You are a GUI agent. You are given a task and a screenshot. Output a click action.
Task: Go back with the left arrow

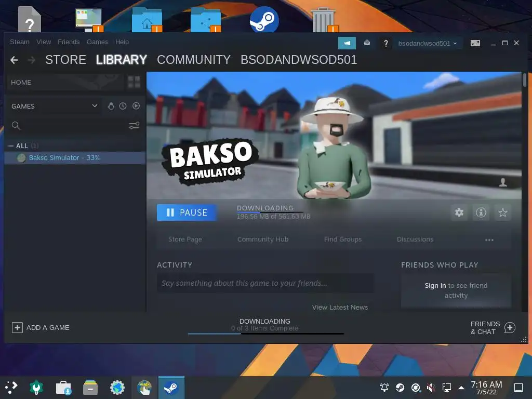coord(14,60)
